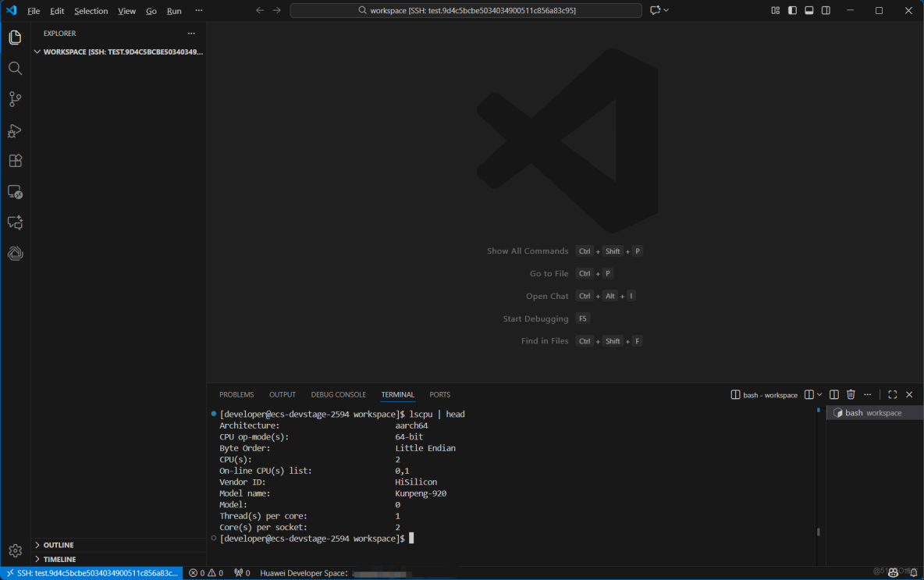Toggle the Primary Side Bar visibility

tap(792, 10)
